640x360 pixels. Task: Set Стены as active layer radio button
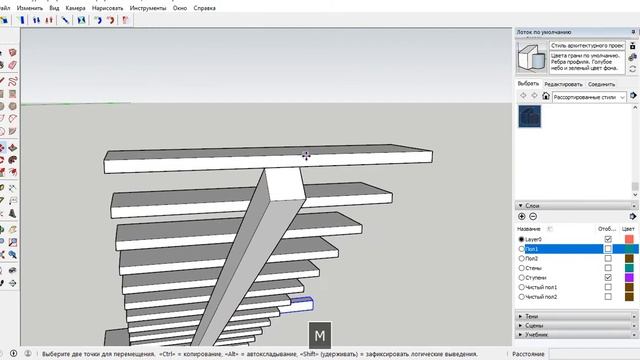point(521,268)
